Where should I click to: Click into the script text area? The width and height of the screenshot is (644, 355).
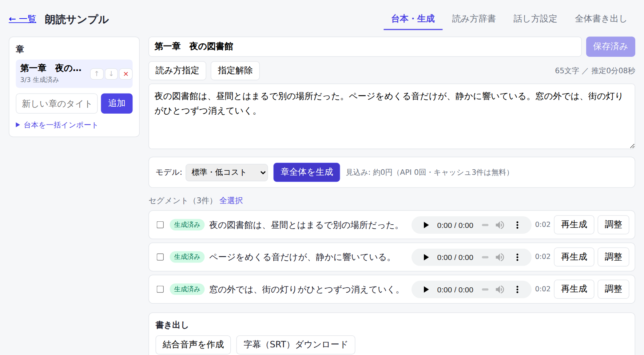[392, 117]
